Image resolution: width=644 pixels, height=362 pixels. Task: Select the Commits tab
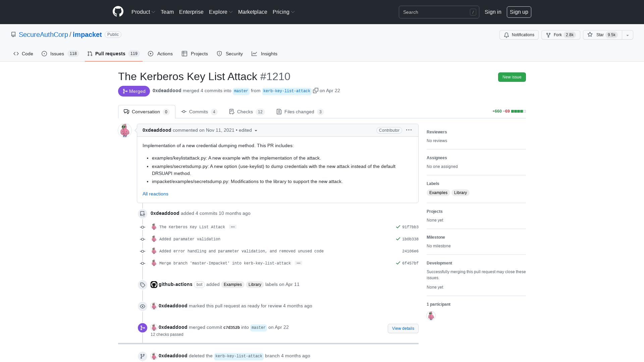click(x=199, y=112)
